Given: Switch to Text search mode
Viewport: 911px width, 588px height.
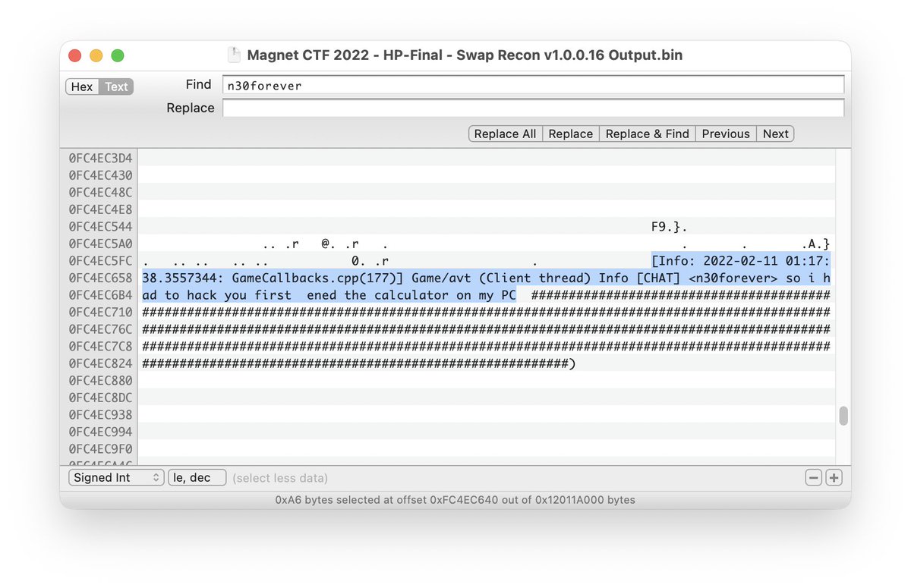Looking at the screenshot, I should point(116,86).
